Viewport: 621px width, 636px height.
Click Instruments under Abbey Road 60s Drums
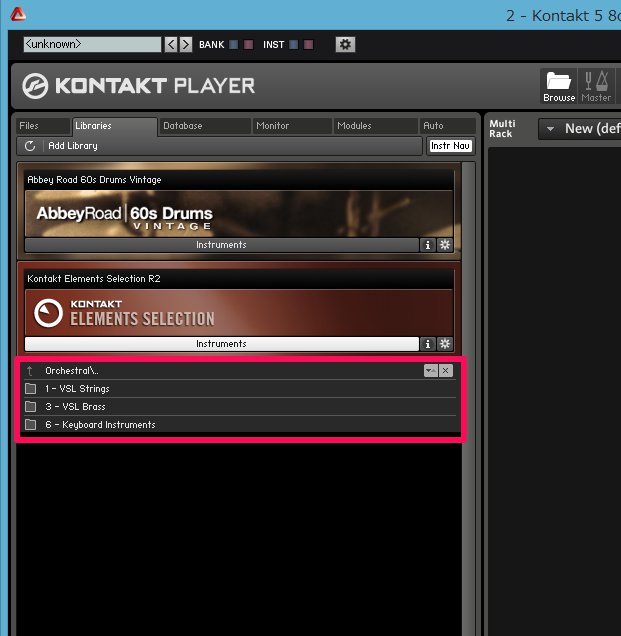(221, 245)
